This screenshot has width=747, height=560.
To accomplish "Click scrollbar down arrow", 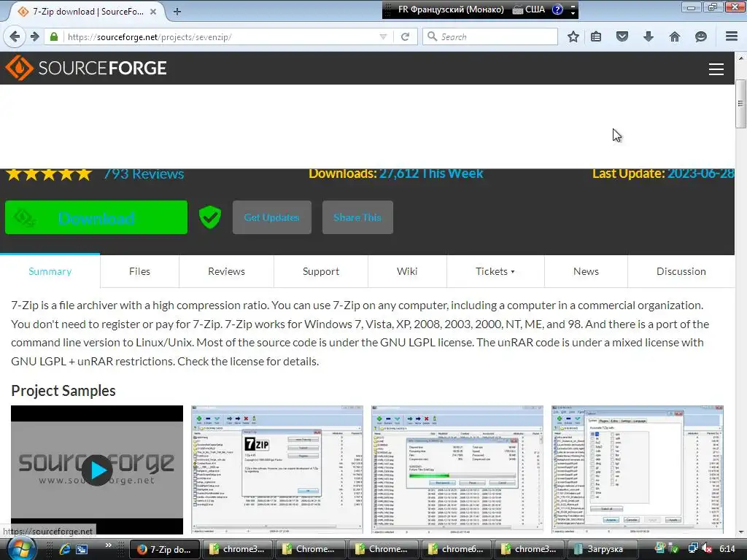I will coord(741,532).
